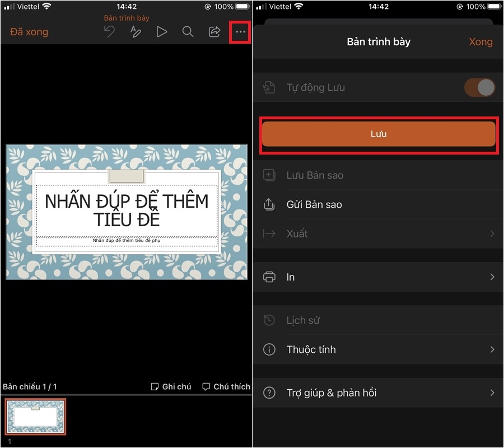This screenshot has height=448, width=504.
Task: Open Ghi chú notes panel
Action: tap(171, 386)
